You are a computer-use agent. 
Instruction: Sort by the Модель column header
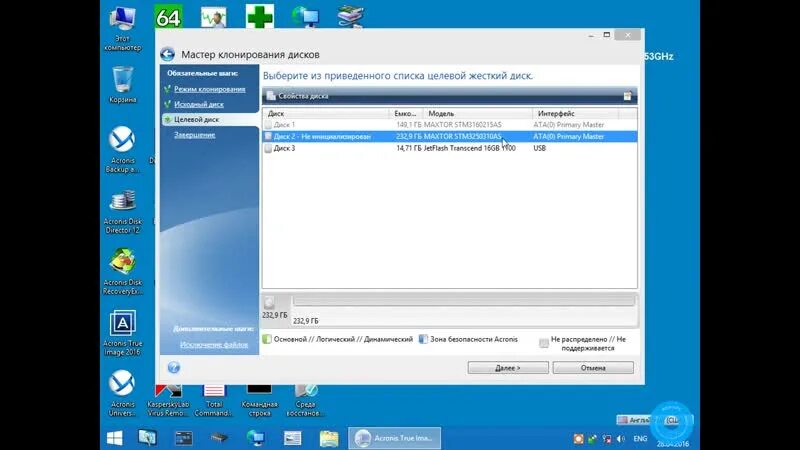[478, 114]
